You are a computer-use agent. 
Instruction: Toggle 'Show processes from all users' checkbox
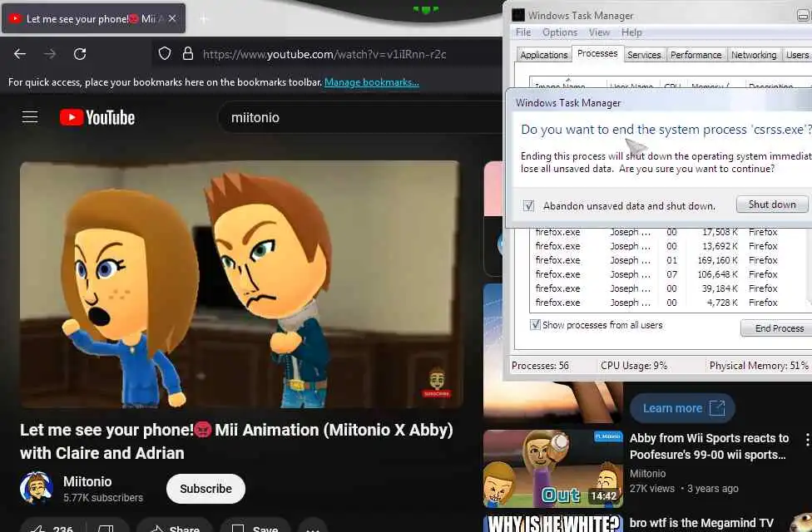click(x=535, y=324)
